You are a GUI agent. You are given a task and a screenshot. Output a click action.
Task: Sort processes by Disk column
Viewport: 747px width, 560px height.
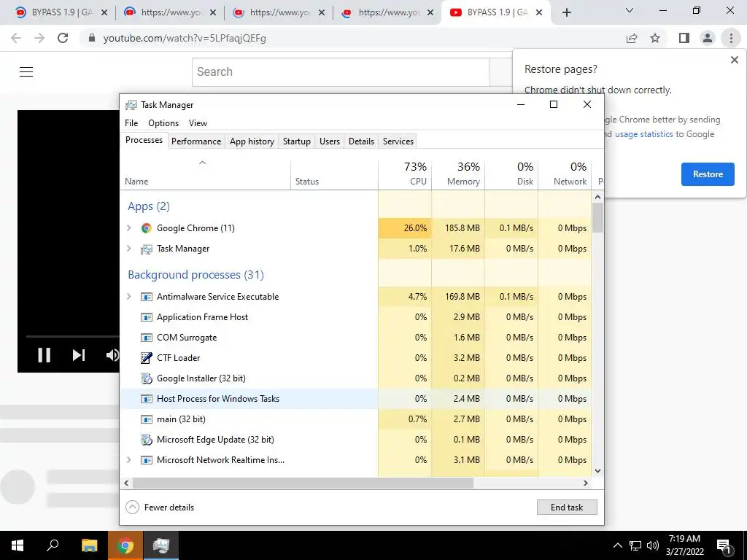[511, 174]
